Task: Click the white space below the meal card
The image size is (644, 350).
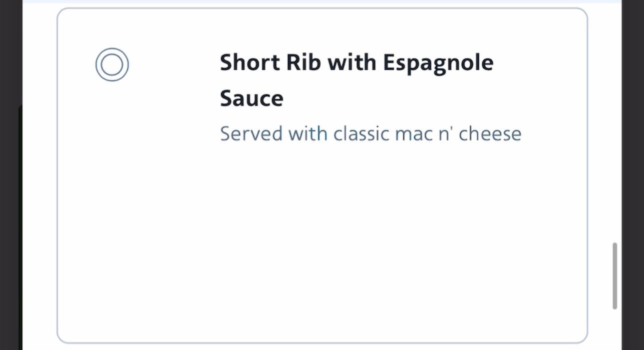Action: [x=322, y=347]
